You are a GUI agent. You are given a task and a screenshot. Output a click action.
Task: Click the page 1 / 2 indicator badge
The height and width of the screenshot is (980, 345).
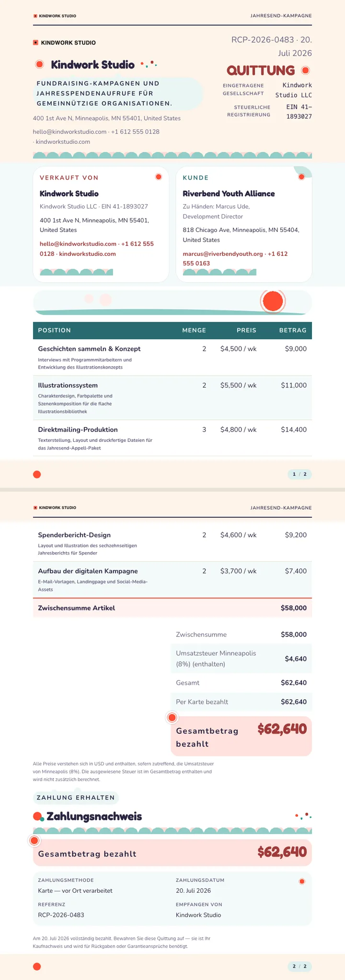pyautogui.click(x=299, y=474)
